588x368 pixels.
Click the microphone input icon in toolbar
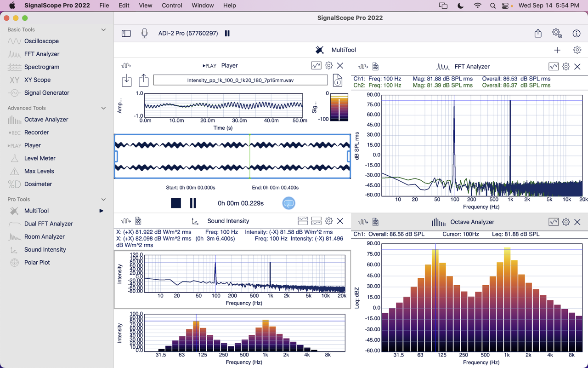click(144, 33)
